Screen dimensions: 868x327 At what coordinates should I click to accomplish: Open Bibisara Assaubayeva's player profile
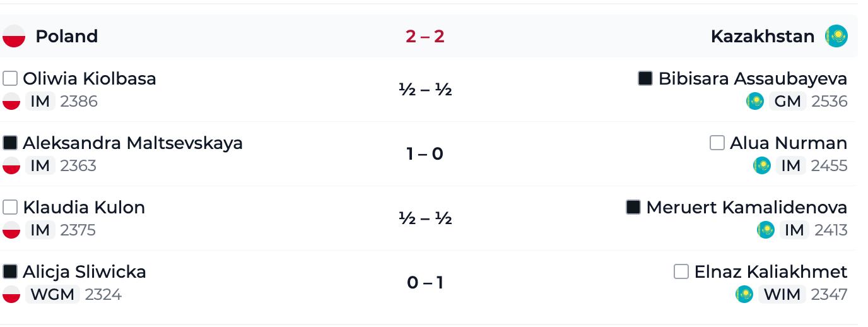coord(753,79)
